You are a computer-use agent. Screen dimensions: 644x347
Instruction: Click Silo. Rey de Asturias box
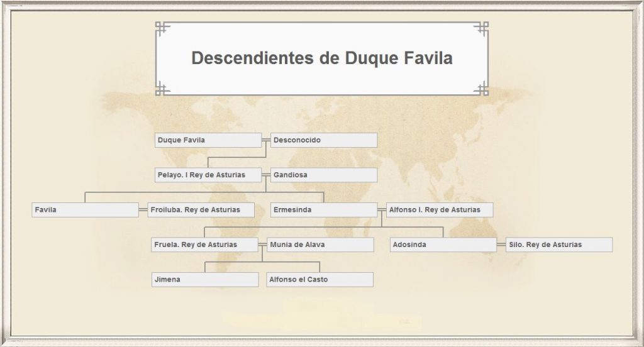tap(559, 245)
